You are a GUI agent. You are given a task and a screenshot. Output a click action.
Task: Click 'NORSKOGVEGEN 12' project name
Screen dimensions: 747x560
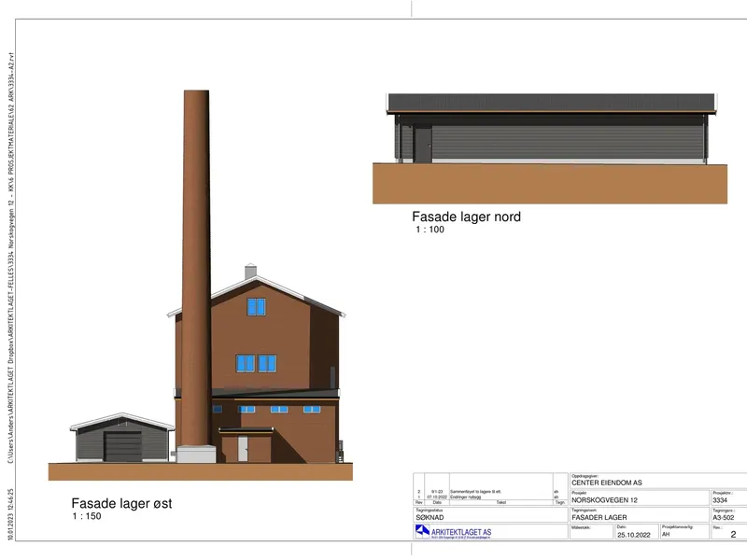click(604, 500)
